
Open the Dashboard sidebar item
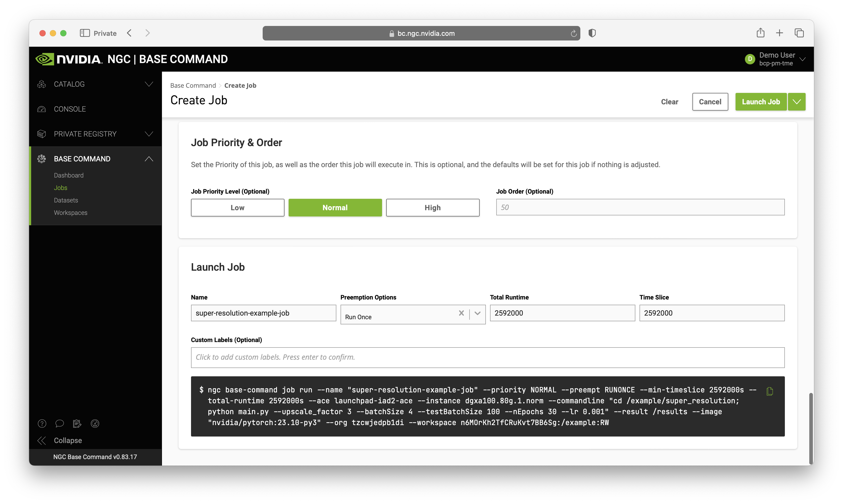(69, 175)
